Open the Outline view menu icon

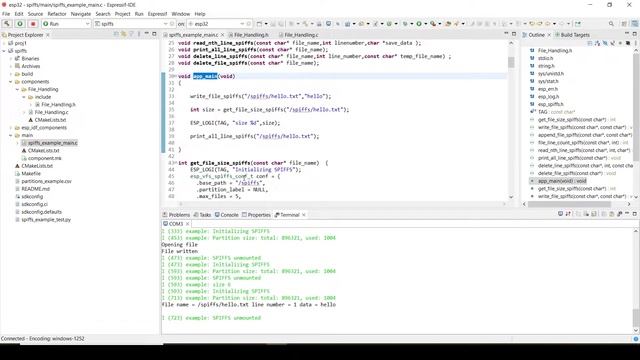[x=635, y=42]
